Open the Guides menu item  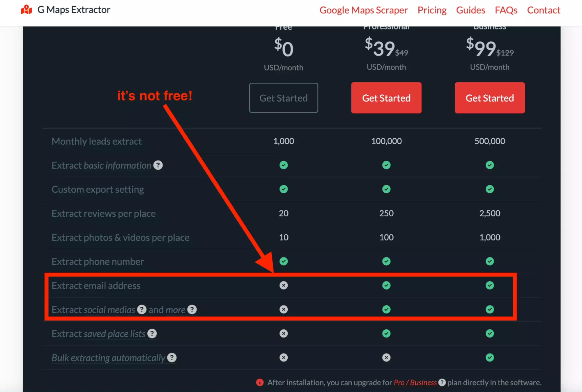pyautogui.click(x=470, y=10)
